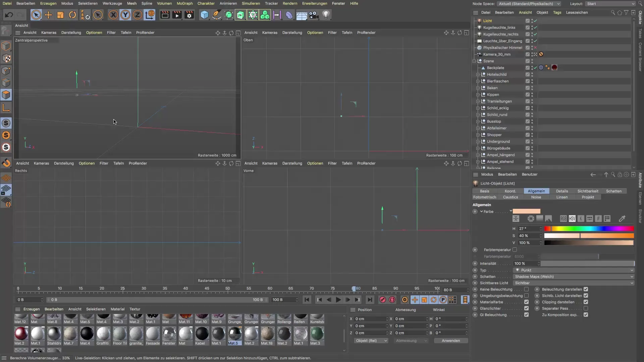644x362 pixels.
Task: Disable Materialfarbe checkbox
Action: pos(527,302)
